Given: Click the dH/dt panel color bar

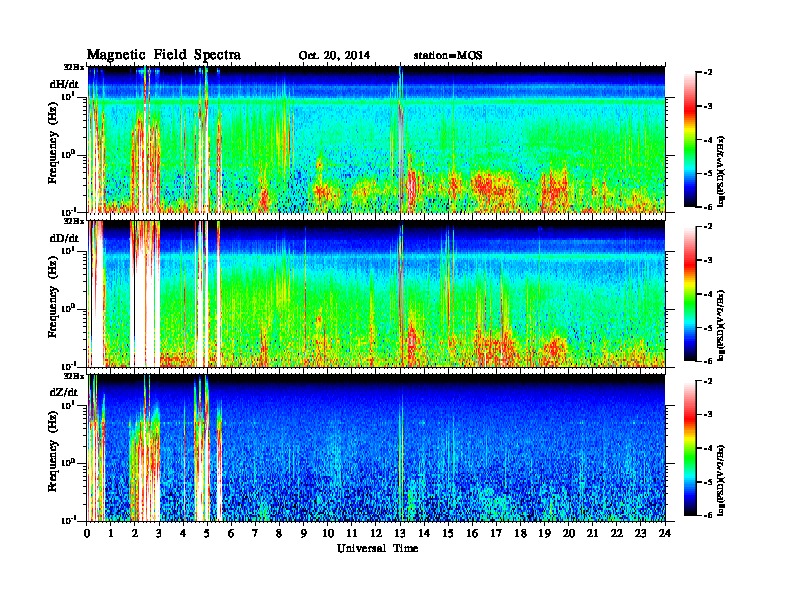Looking at the screenshot, I should (x=690, y=139).
